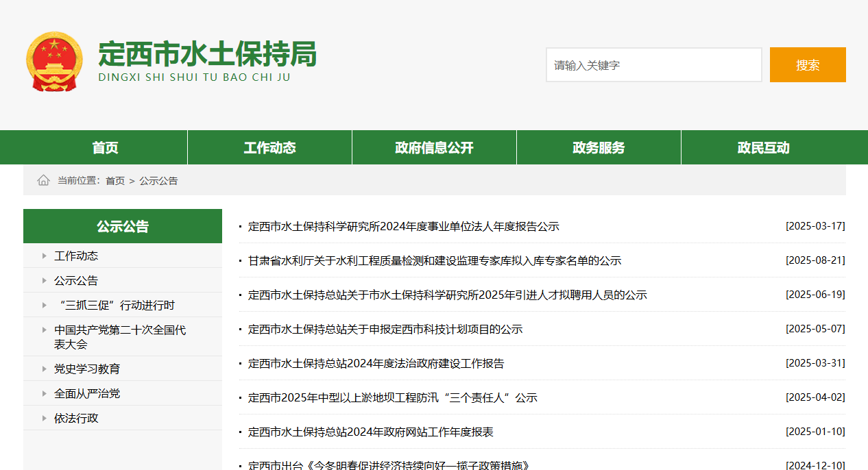The width and height of the screenshot is (868, 470).
Task: Click 首页 link in the breadcrumb
Action: 115,181
